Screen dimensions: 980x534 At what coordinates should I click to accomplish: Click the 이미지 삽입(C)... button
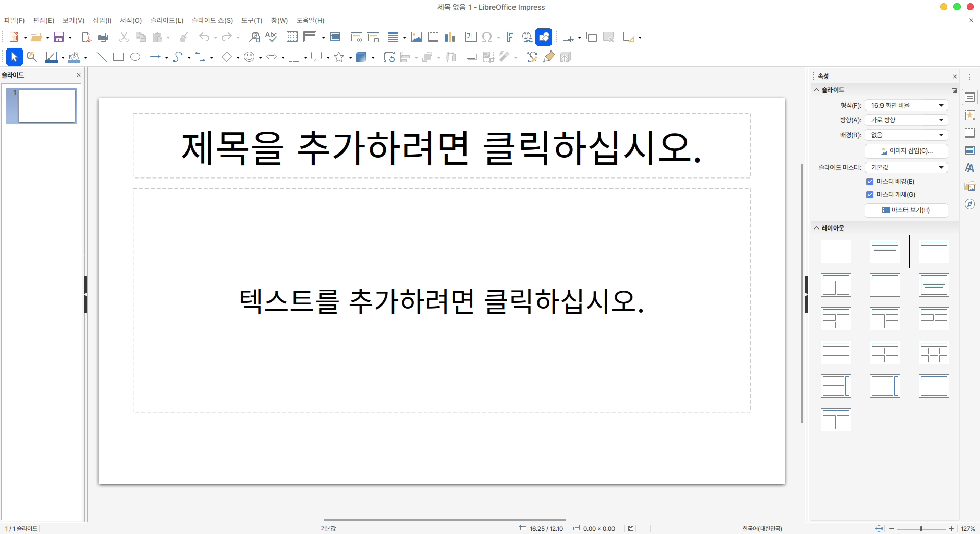[906, 151]
